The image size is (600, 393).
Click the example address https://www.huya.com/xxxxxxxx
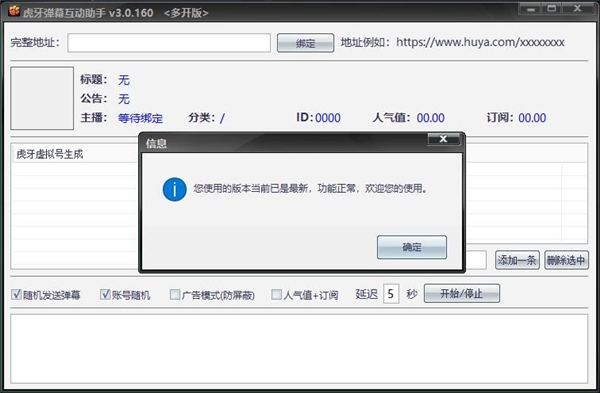(x=480, y=42)
